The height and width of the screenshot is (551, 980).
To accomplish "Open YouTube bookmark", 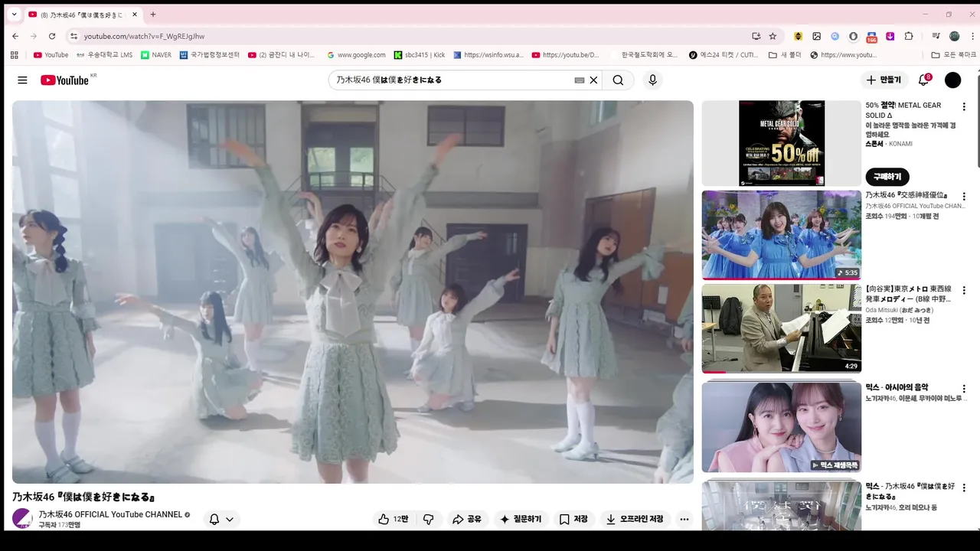I will click(51, 55).
